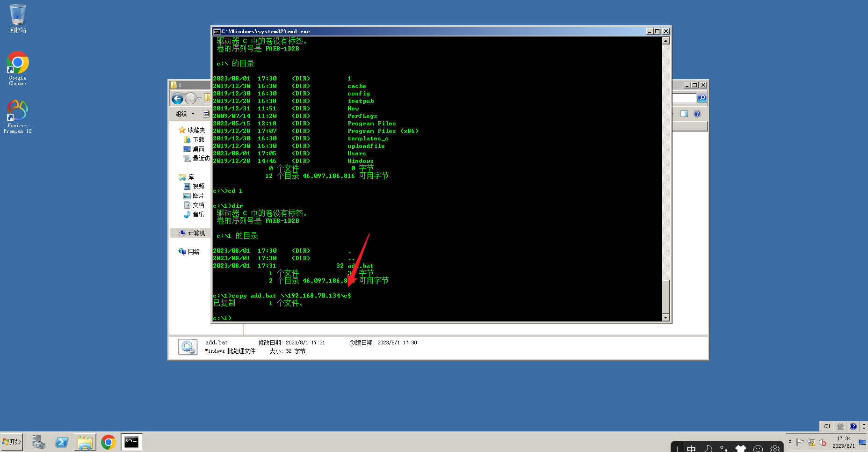Click the search magnifier in Explorer's search box

(702, 98)
